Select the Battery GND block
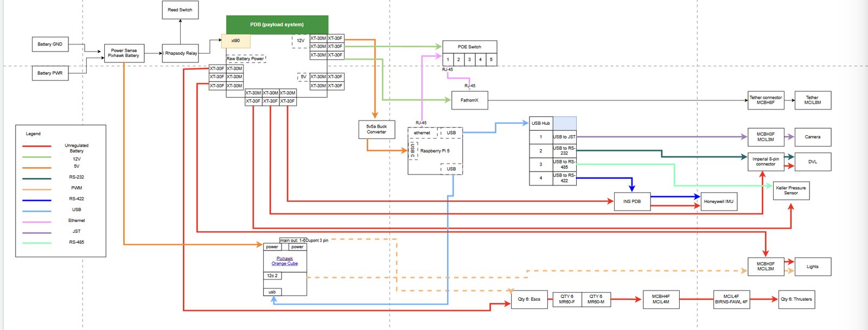Viewport: 868px width, 330px height. point(50,44)
